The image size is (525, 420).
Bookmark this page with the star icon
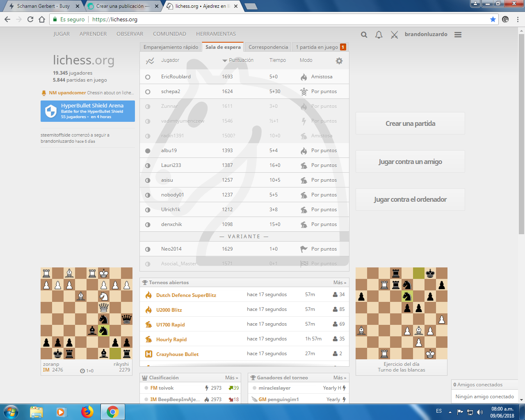(x=493, y=19)
